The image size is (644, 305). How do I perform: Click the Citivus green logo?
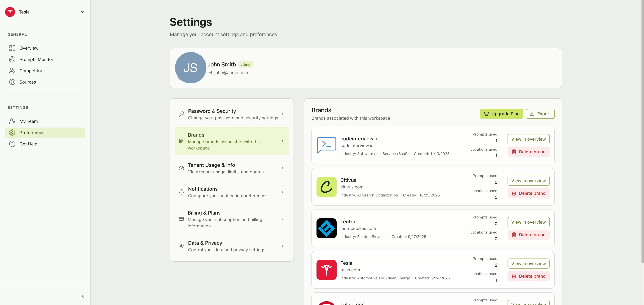(326, 187)
